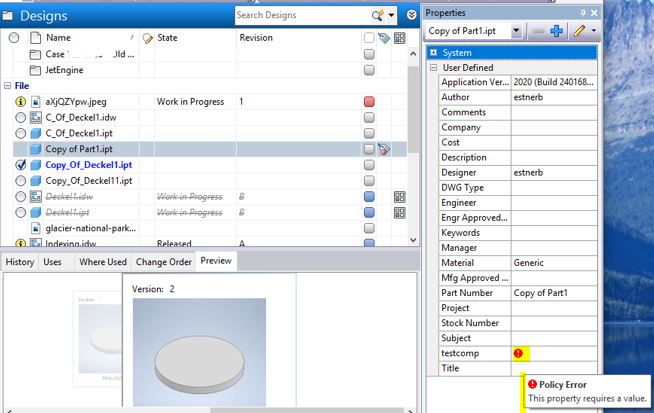654x413 pixels.
Task: Click the grid item icon in column header
Action: coord(400,38)
